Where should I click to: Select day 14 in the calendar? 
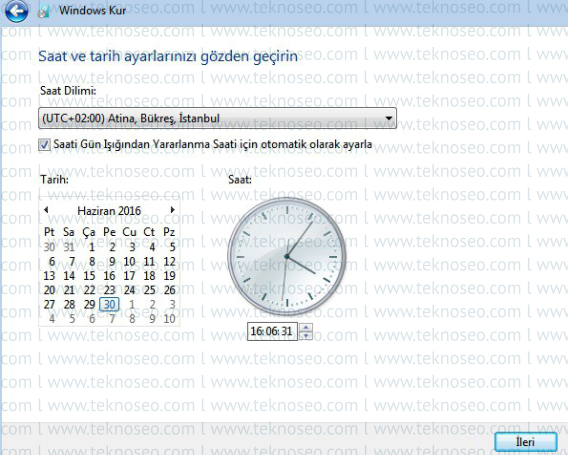pyautogui.click(x=69, y=276)
